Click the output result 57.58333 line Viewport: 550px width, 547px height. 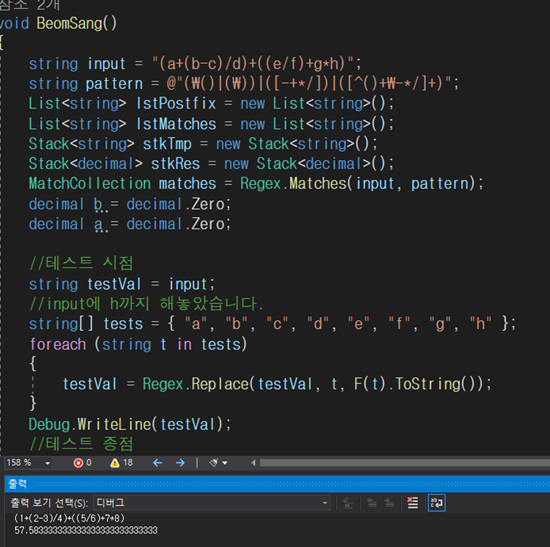[x=86, y=530]
